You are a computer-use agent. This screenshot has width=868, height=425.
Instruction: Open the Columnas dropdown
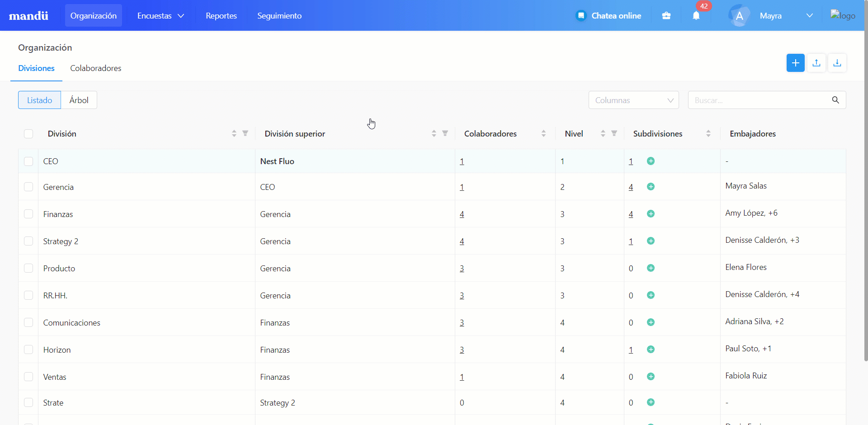click(634, 100)
